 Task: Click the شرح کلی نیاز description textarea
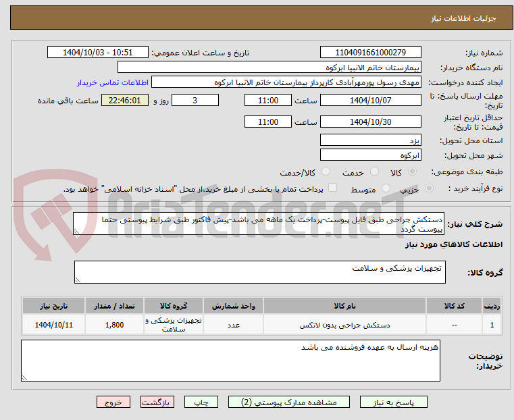coord(259,224)
